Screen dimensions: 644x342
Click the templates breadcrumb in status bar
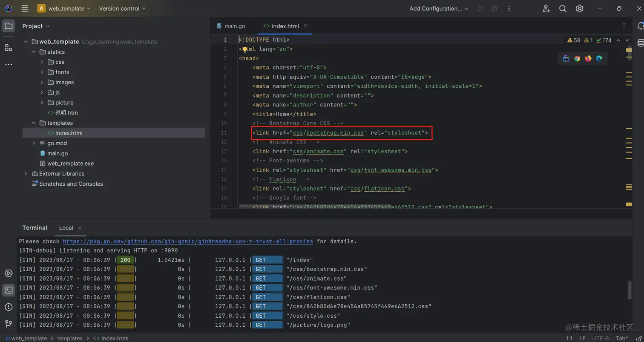tap(70, 339)
